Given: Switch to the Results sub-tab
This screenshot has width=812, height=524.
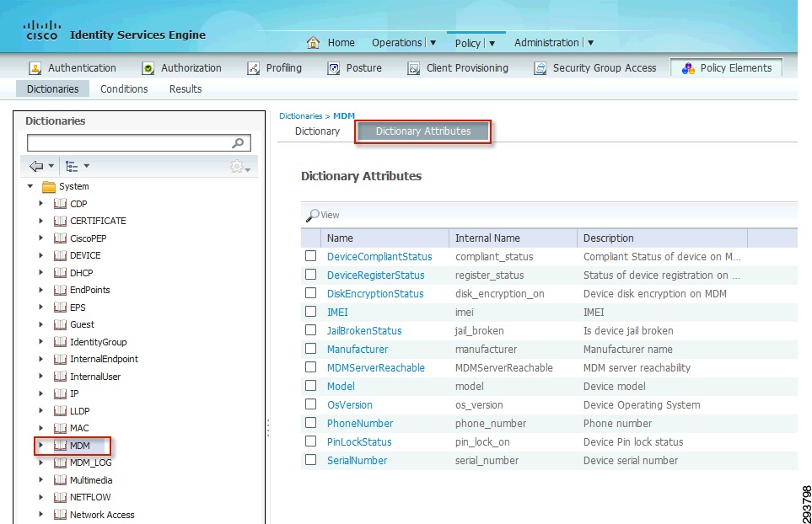Looking at the screenshot, I should pyautogui.click(x=186, y=89).
